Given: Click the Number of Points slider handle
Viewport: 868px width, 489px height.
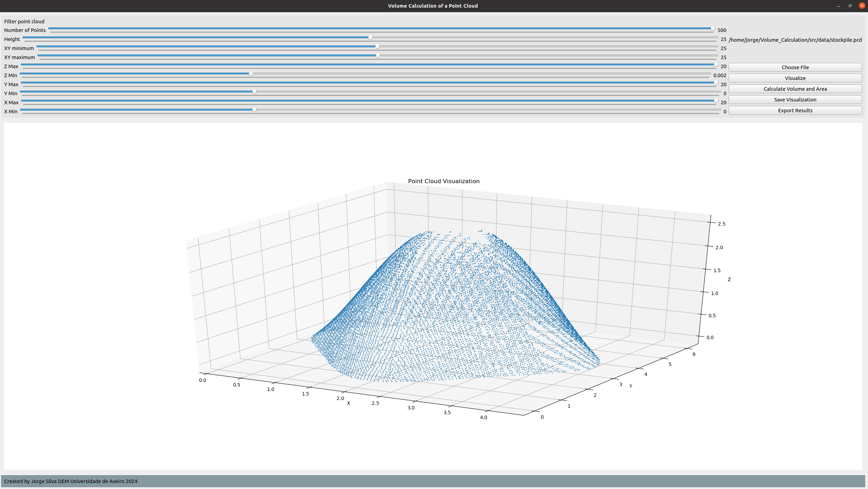Looking at the screenshot, I should coord(712,28).
